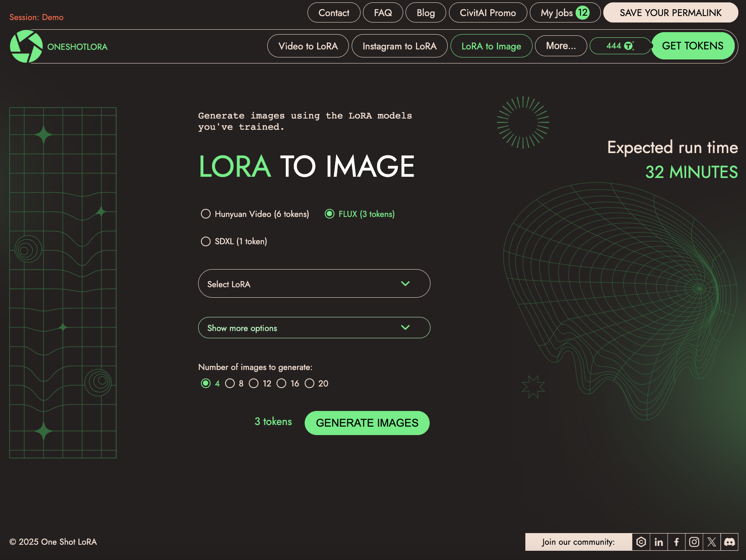The image size is (746, 560).
Task: Click the 'Join our community:' label
Action: coord(578,542)
